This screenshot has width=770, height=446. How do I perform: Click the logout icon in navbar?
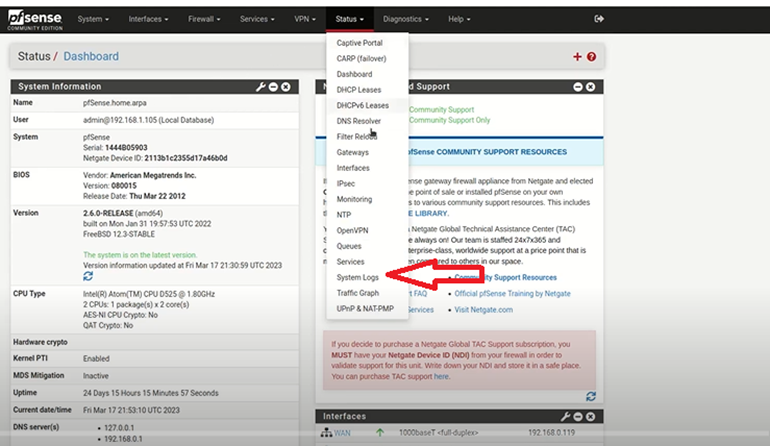tap(599, 19)
